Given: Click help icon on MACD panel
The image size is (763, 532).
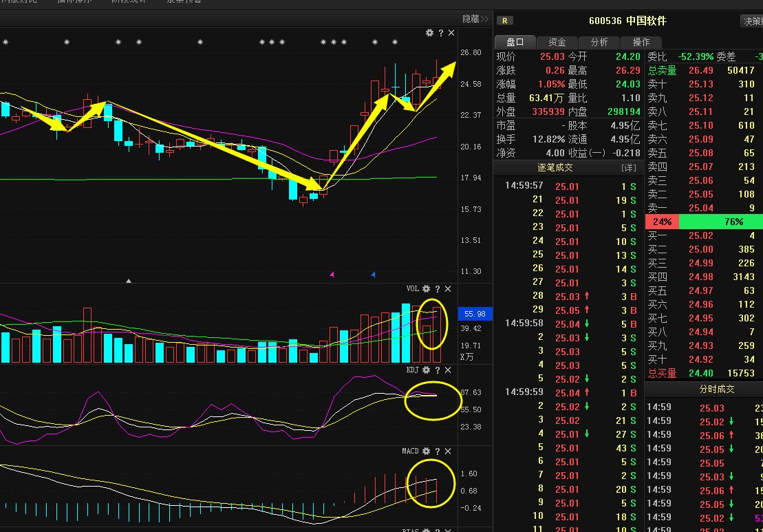Looking at the screenshot, I should pyautogui.click(x=437, y=451).
